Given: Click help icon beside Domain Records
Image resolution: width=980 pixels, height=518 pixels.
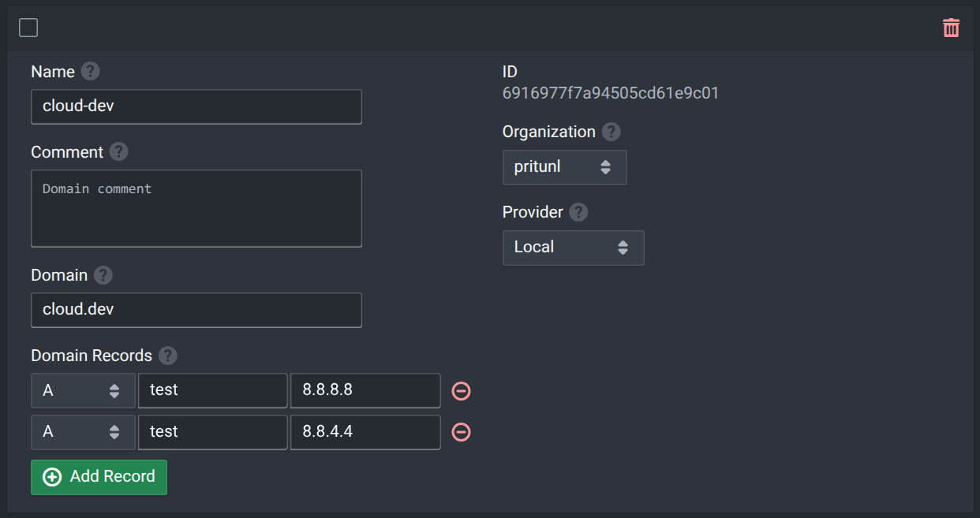Looking at the screenshot, I should [x=167, y=356].
